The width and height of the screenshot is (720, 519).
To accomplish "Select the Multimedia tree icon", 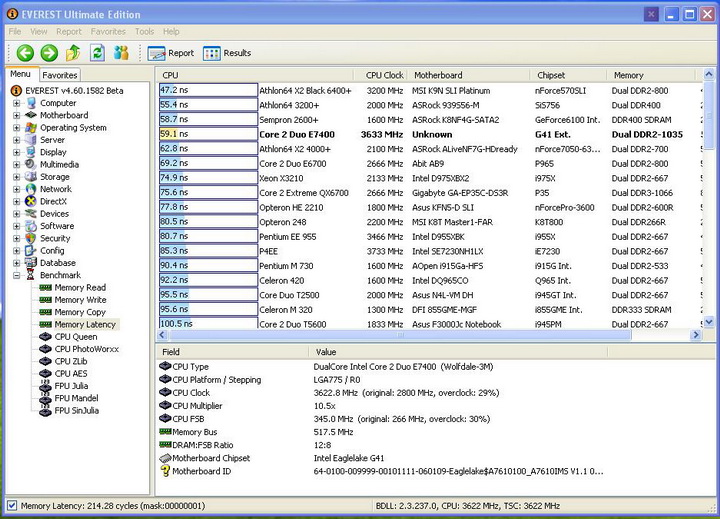I will coord(31,164).
